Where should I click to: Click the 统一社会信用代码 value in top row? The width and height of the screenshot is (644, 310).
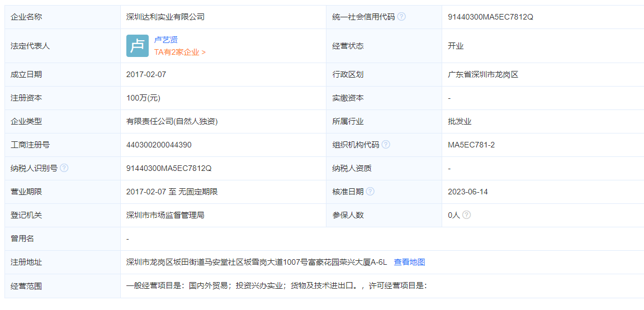490,17
